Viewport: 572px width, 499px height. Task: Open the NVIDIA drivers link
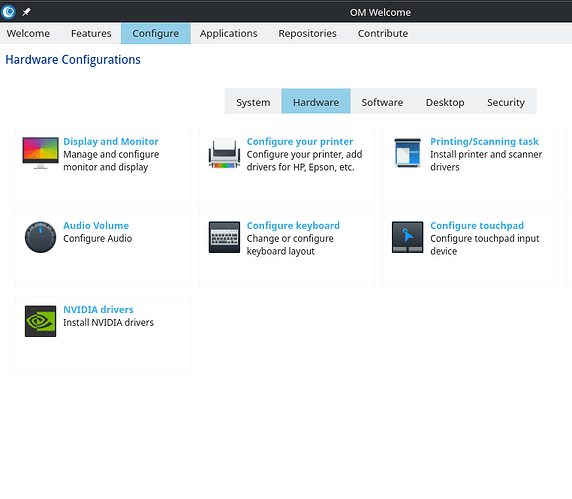[98, 309]
